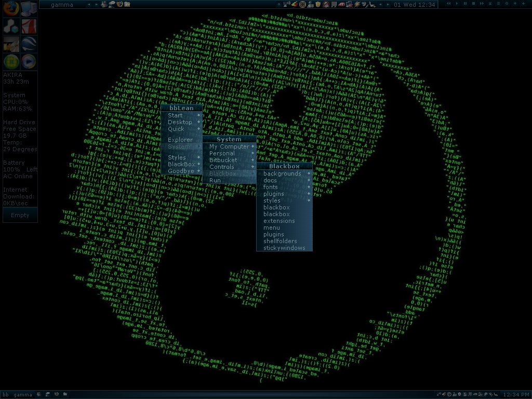
Task: Click the chat bubble task icon in top bar
Action: [112, 4]
